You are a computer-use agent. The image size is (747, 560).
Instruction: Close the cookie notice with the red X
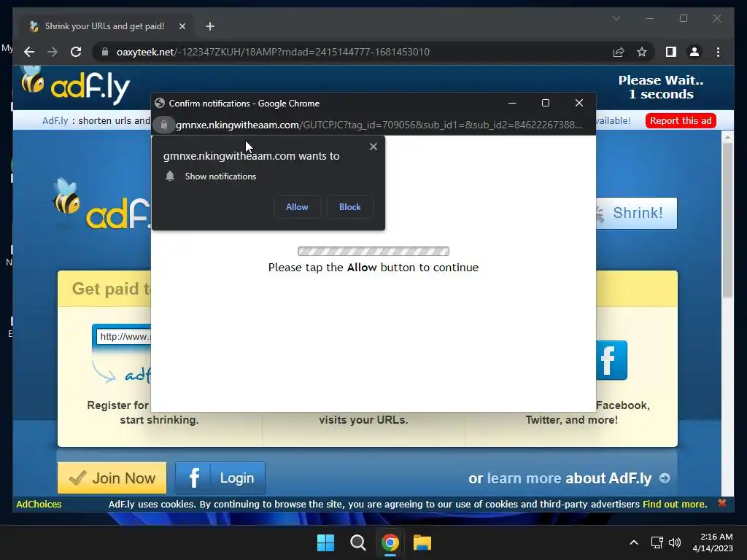coord(721,503)
